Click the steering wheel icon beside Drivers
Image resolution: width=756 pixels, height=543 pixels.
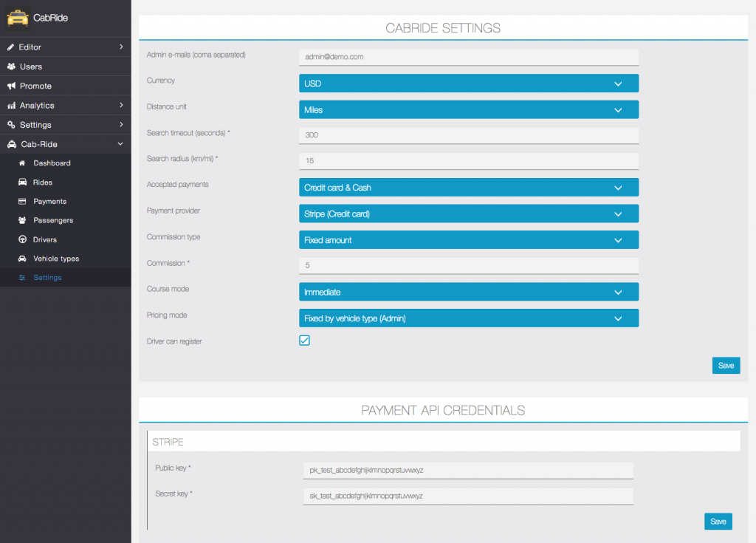(22, 240)
